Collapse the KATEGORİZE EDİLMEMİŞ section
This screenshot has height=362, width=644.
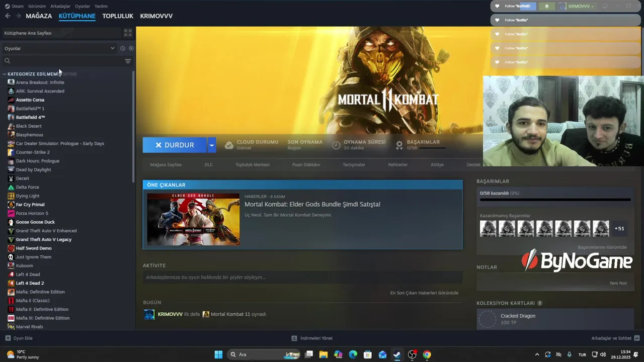tap(5, 74)
